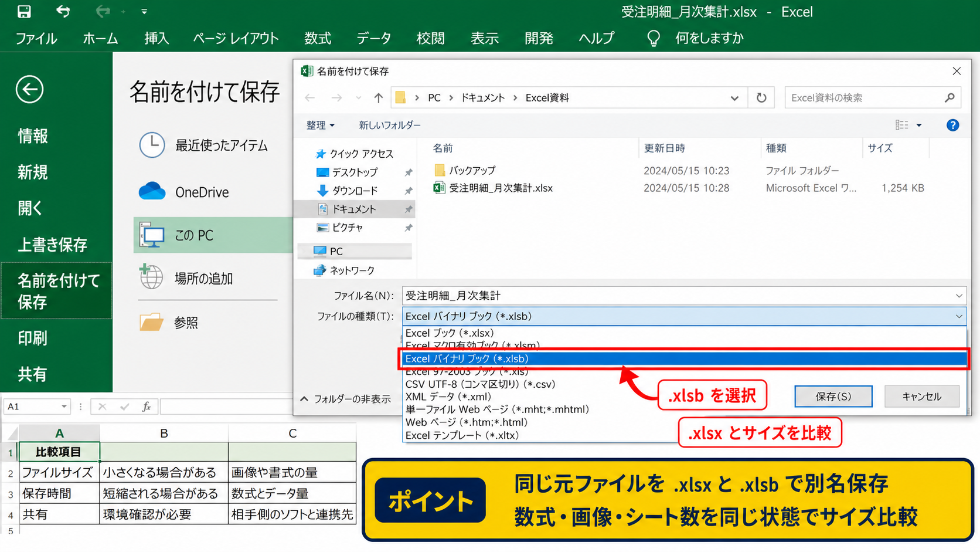Image resolution: width=980 pixels, height=552 pixels.
Task: Click the 保存(S) button
Action: coord(833,397)
